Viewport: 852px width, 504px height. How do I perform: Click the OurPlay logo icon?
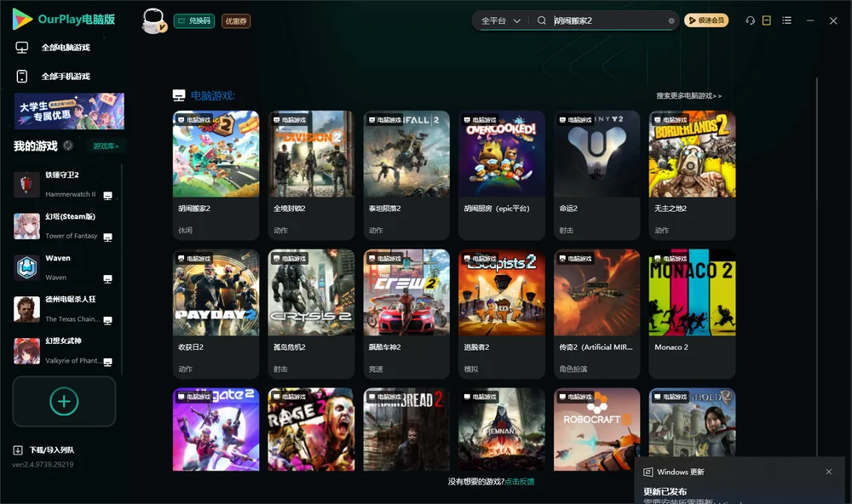(x=22, y=19)
